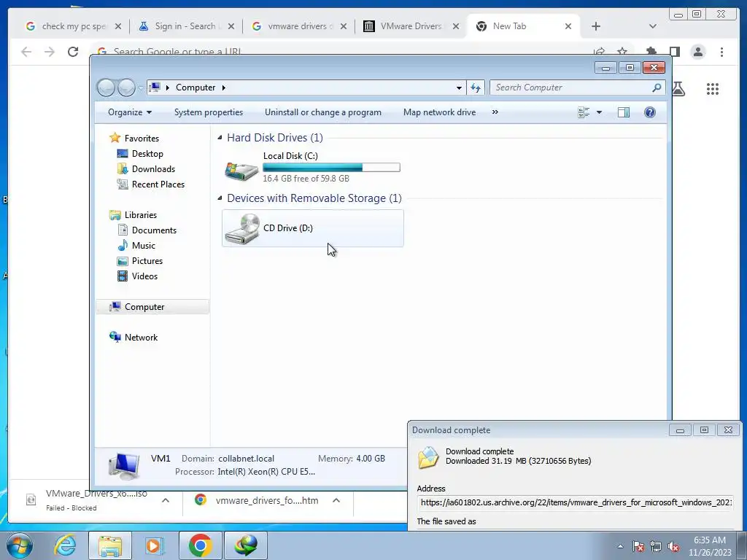Open the Organize menu
This screenshot has width=747, height=560.
click(130, 112)
